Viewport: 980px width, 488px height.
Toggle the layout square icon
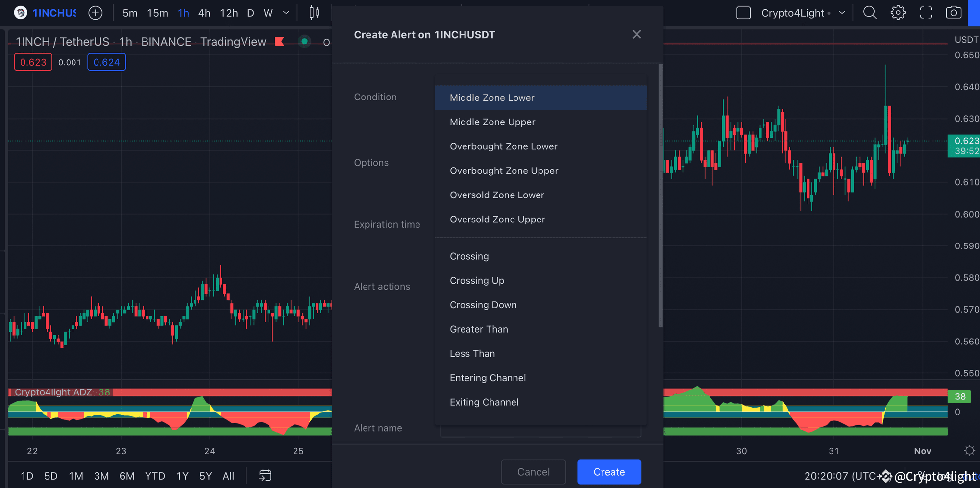point(743,13)
